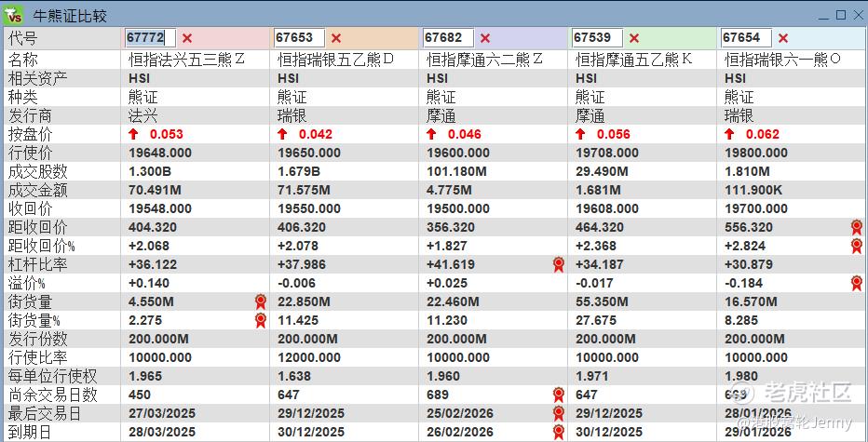Click the award ribbon next to 689
The height and width of the screenshot is (442, 868).
pos(559,395)
